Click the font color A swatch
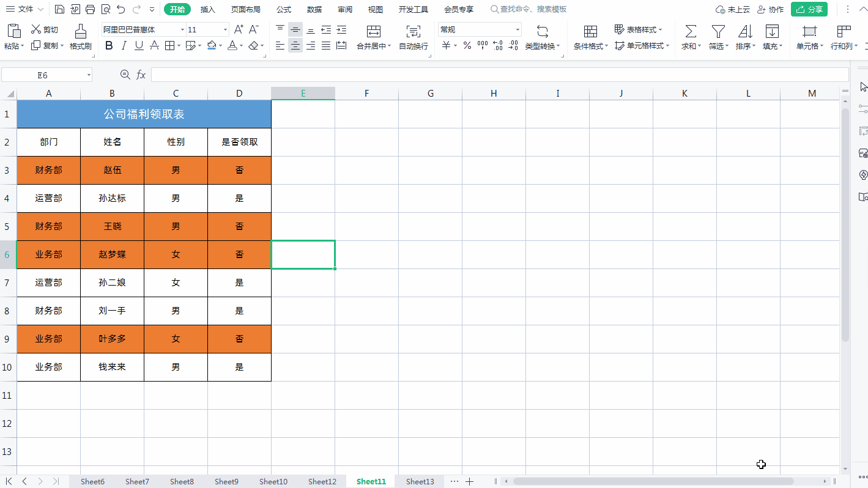 pos(232,45)
